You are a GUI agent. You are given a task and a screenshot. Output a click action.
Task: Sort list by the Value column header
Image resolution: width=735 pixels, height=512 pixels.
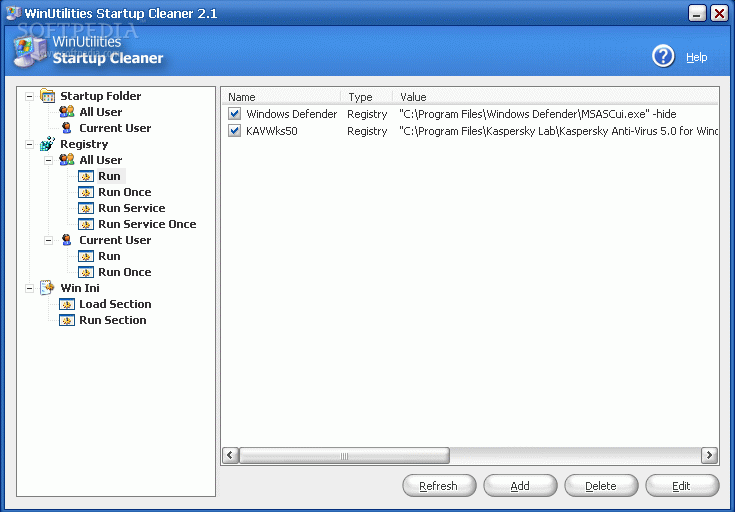coord(555,97)
